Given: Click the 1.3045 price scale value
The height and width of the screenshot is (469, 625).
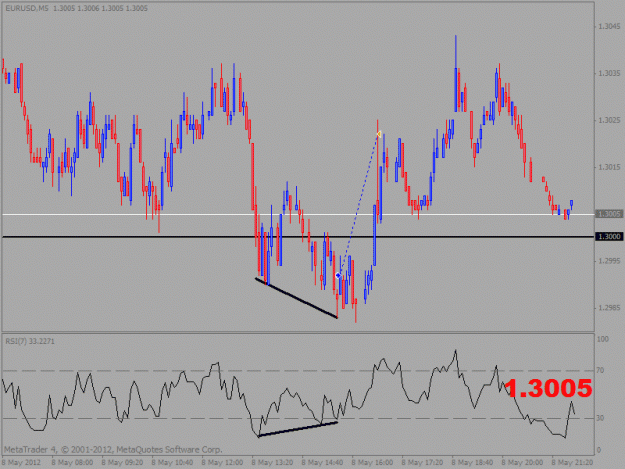Looking at the screenshot, I should pos(609,27).
